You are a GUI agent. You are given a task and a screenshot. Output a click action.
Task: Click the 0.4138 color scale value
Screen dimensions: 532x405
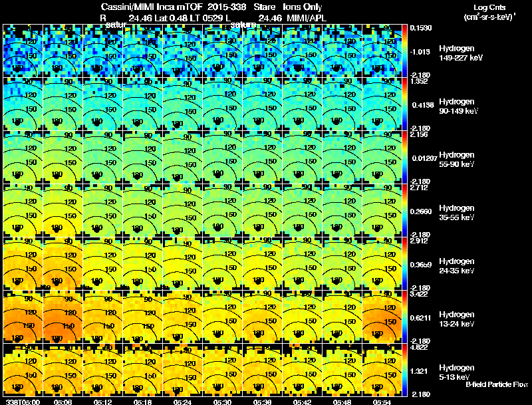click(423, 105)
